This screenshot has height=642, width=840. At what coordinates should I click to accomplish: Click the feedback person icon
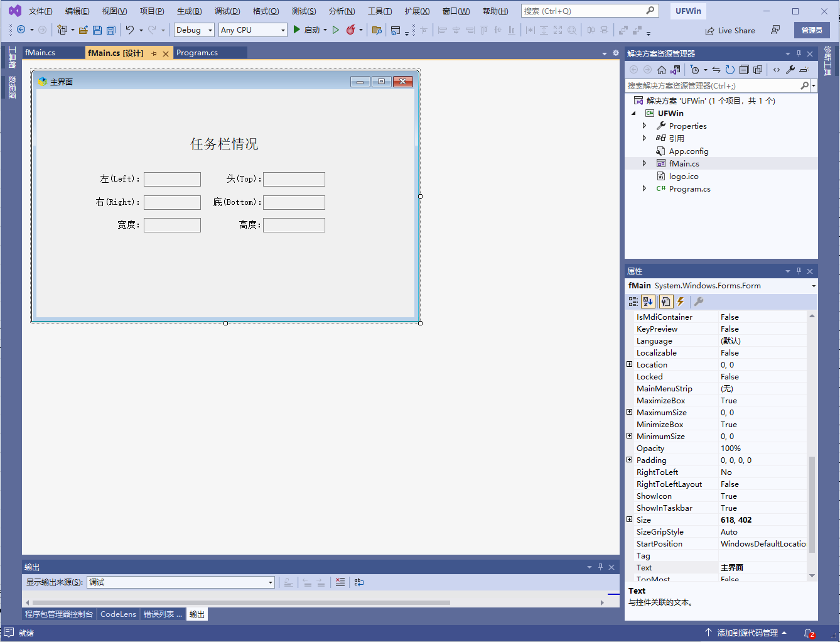coord(775,30)
